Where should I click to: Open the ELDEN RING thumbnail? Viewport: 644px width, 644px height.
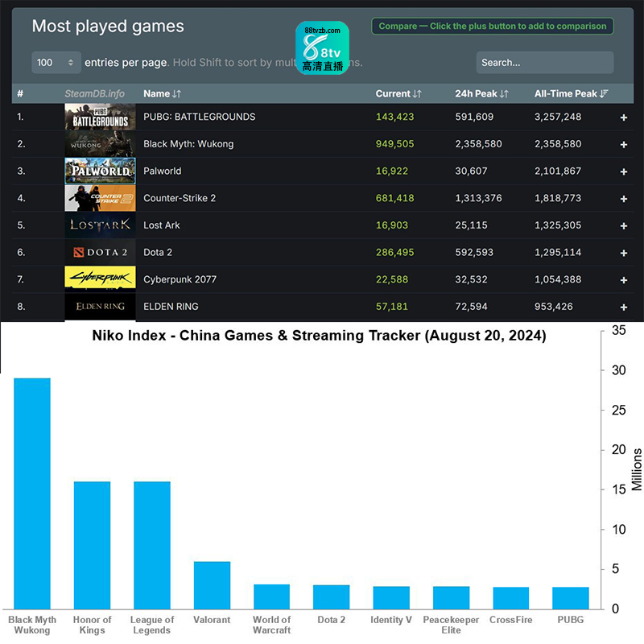pyautogui.click(x=100, y=307)
